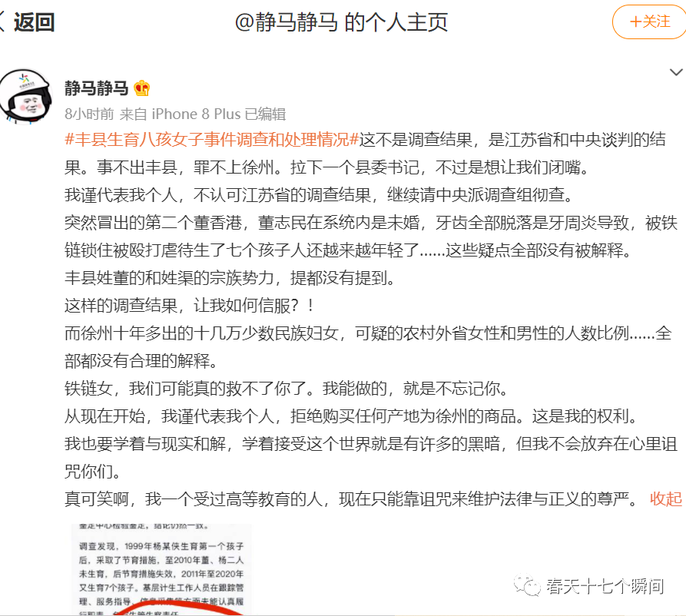The height and width of the screenshot is (616, 686).
Task: Click the back chevron arrow at top left
Action: [x=2, y=22]
